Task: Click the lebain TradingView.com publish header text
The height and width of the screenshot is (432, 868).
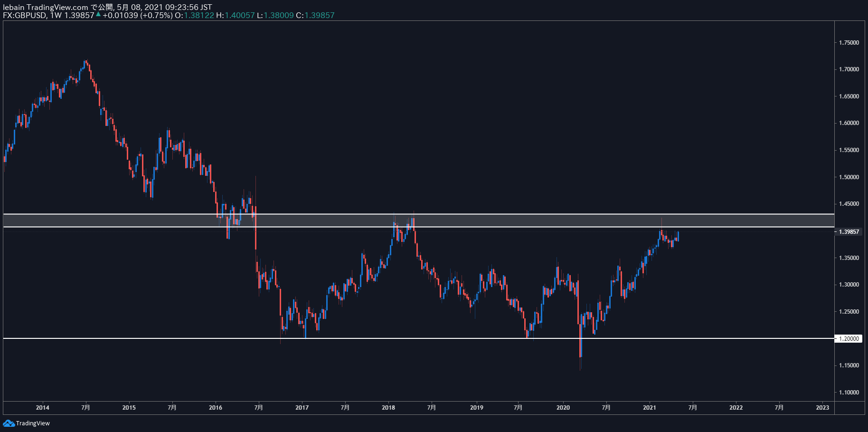Action: (x=107, y=7)
